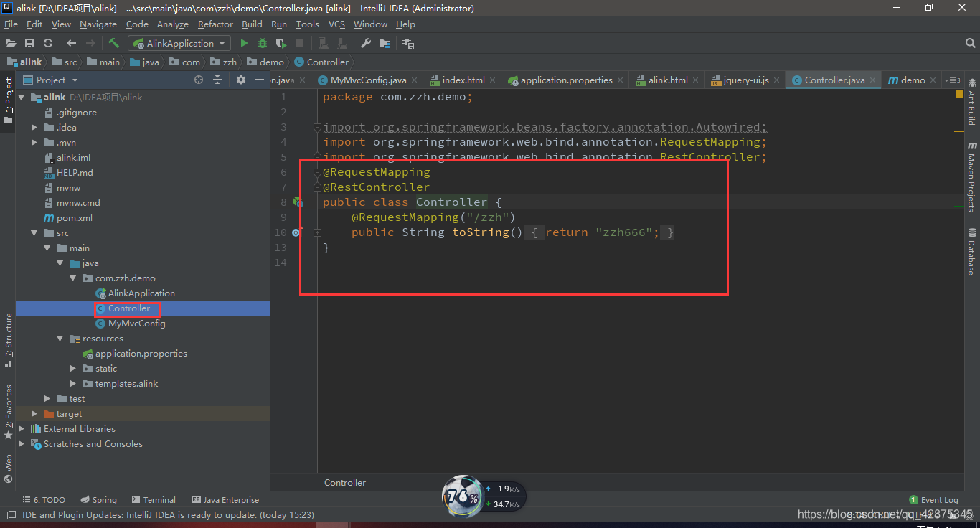Navigate back with the left arrow

click(x=71, y=43)
